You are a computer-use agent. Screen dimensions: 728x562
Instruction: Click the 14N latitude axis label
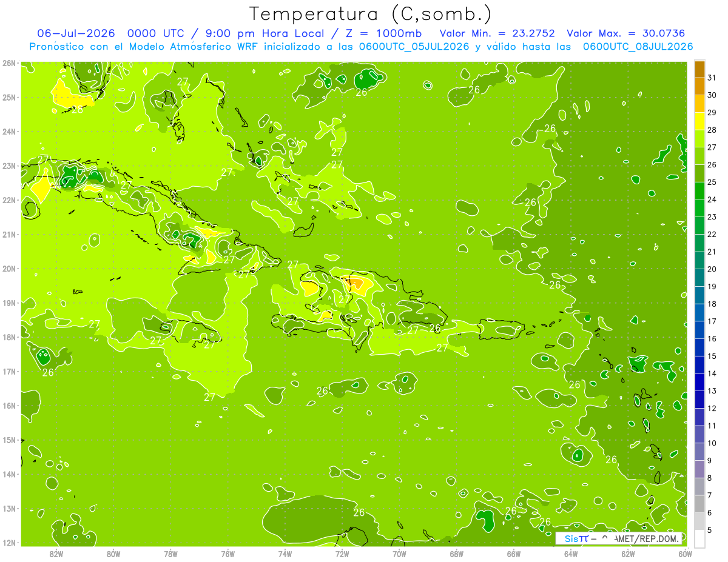9,474
